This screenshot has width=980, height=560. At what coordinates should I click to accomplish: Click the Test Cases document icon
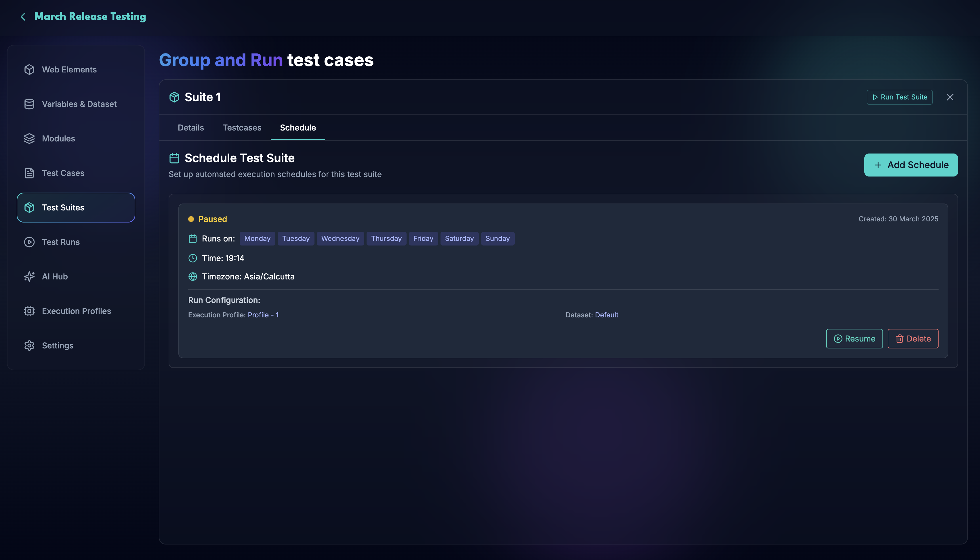tap(29, 173)
